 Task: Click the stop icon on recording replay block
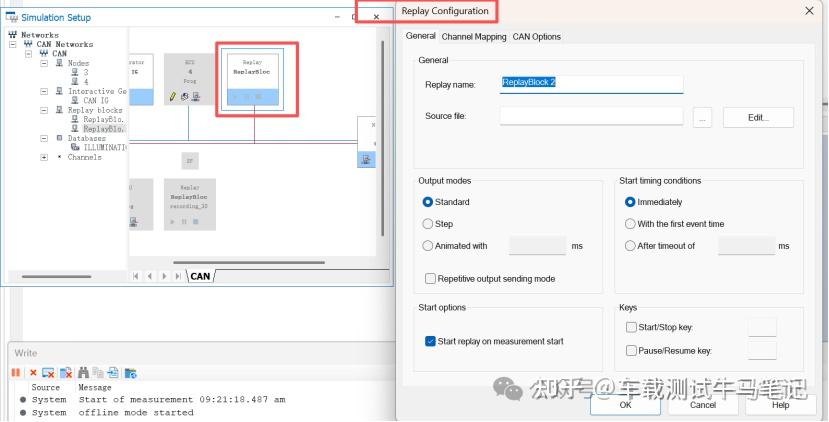pos(196,222)
